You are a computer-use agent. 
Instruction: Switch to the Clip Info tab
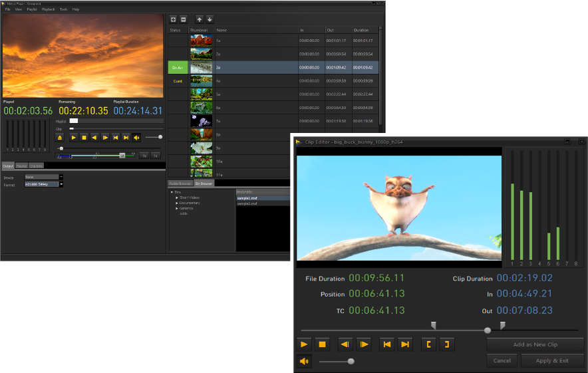36,166
